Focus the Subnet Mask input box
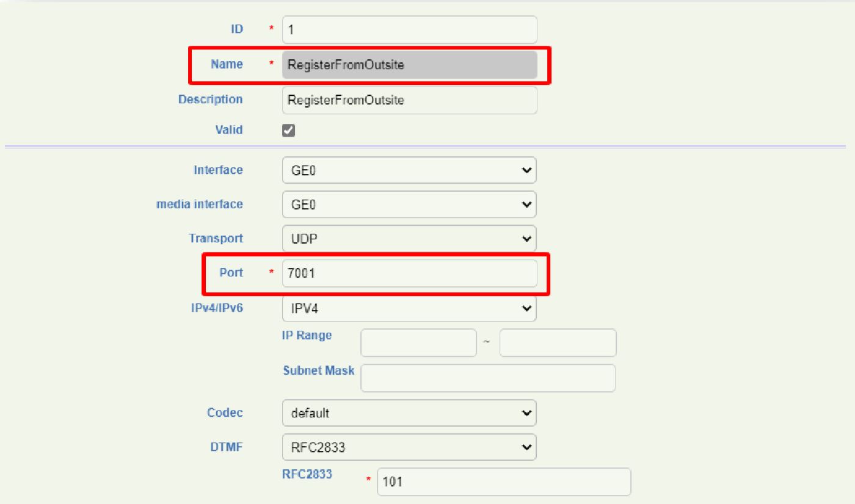855x504 pixels. point(488,378)
